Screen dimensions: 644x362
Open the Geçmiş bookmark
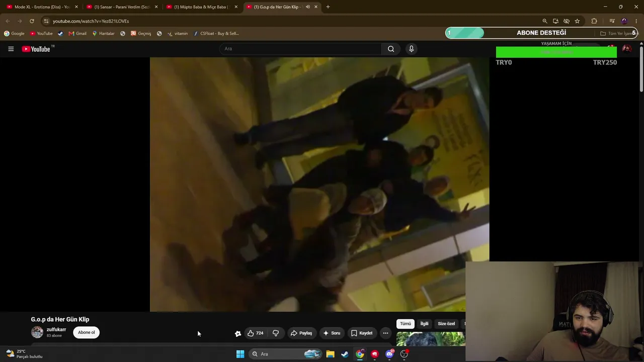(x=141, y=34)
